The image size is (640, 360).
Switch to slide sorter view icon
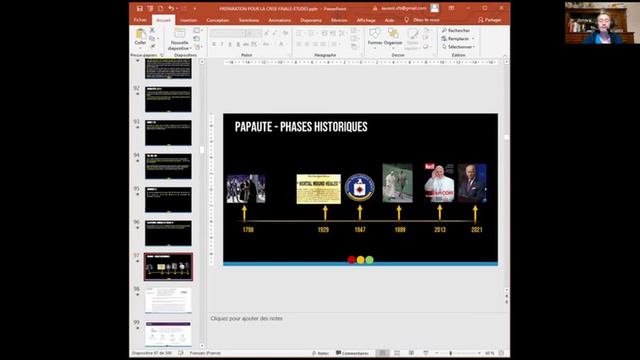(x=397, y=353)
